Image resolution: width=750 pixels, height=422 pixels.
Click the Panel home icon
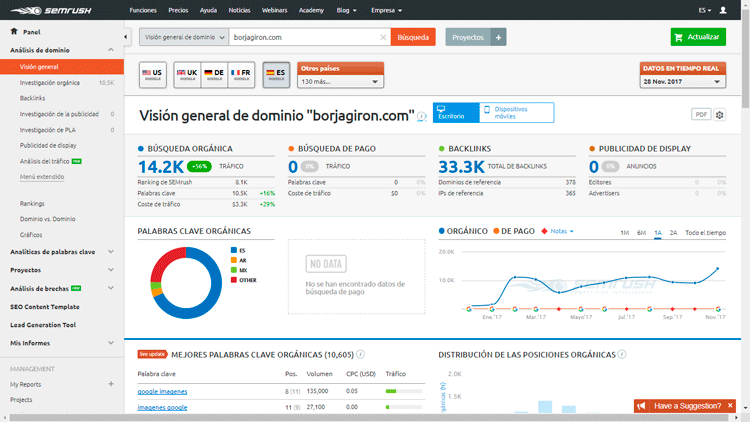tap(14, 32)
